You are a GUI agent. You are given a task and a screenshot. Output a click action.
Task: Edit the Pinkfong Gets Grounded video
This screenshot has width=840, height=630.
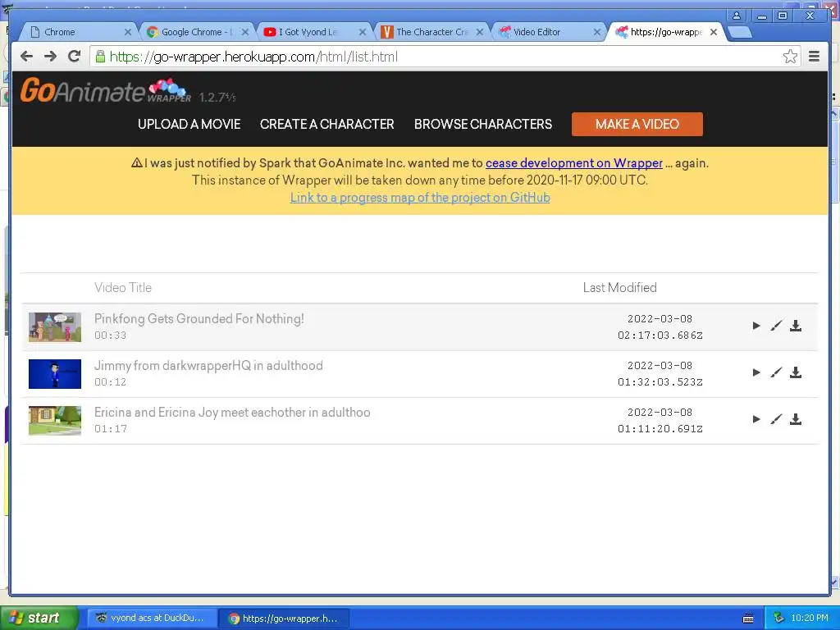pos(776,326)
